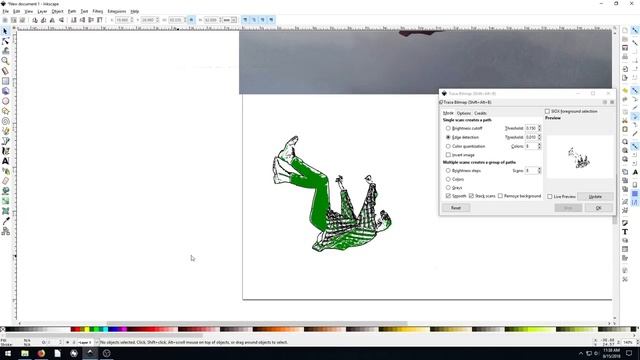Pick the cyan swatch from the palette
640x360 pixels.
pyautogui.click(x=105, y=329)
